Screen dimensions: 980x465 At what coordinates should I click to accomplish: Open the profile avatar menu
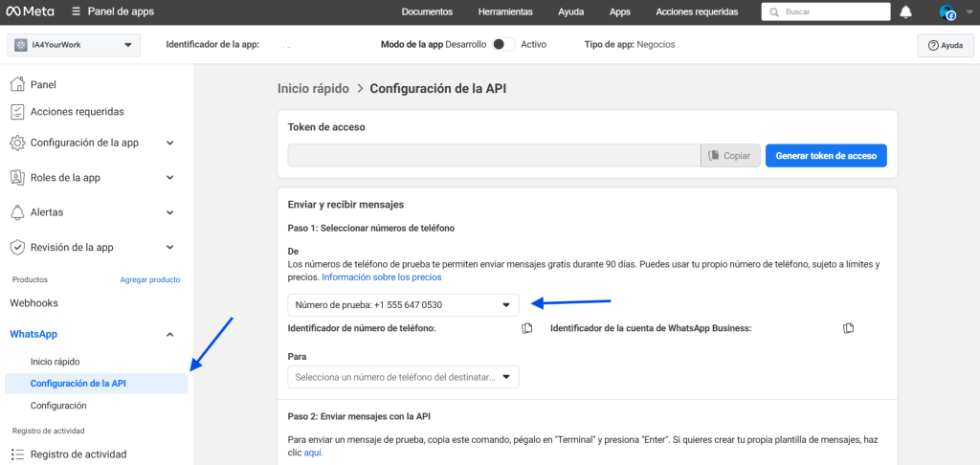(947, 11)
